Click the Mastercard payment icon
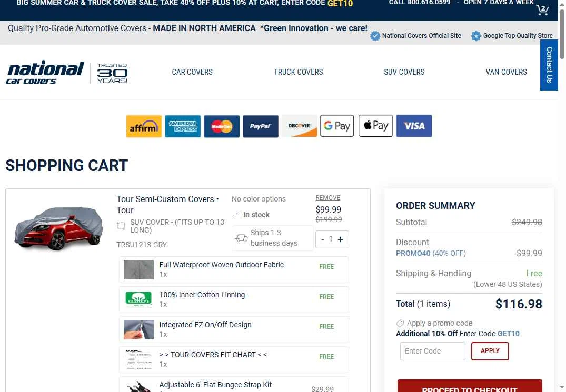The height and width of the screenshot is (392, 566). 222,126
